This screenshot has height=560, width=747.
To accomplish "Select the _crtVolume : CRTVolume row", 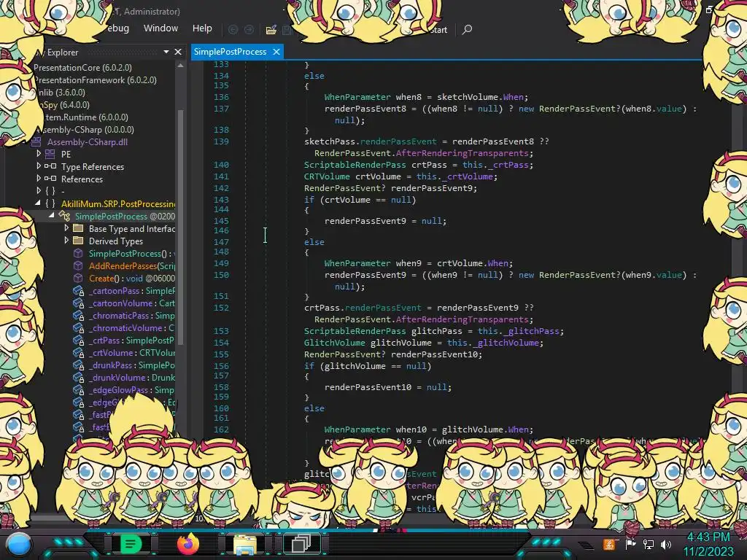I will [123, 353].
